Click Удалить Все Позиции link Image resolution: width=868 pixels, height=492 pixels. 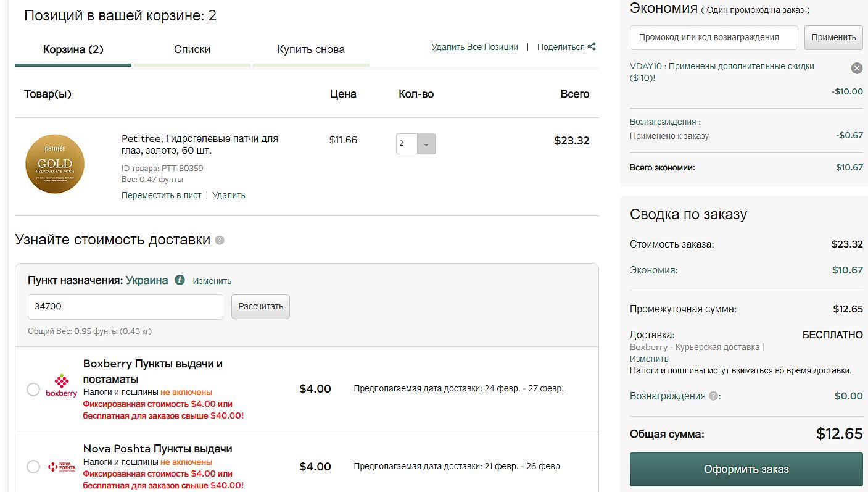(x=474, y=47)
